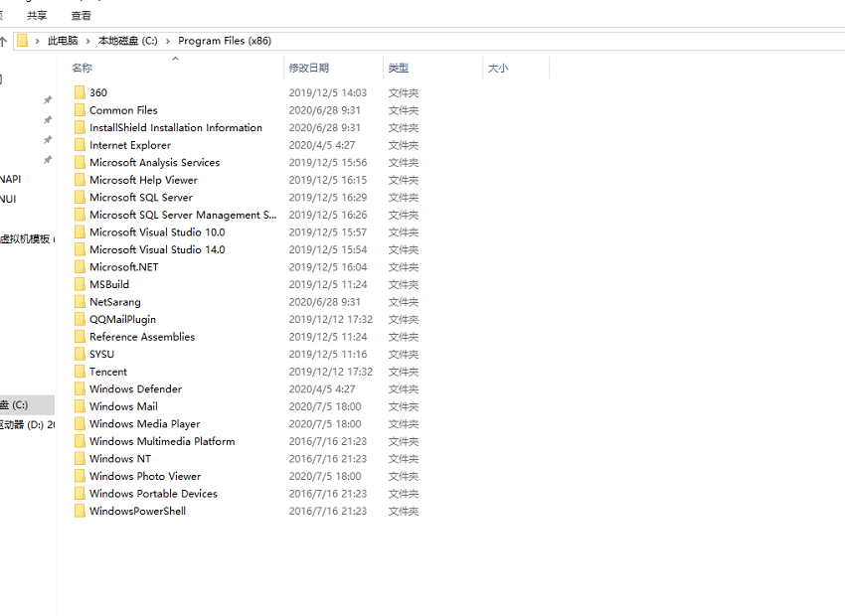Select the 'Microsoft.NET' name text
The height and width of the screenshot is (616, 845).
[x=124, y=266]
